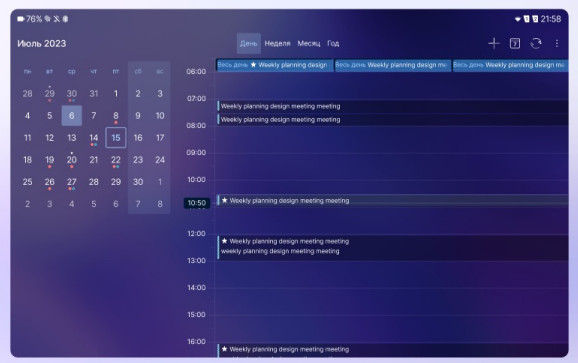Open the 12:00 Weekly planning design meeting
This screenshot has width=578, height=363.
click(x=393, y=247)
